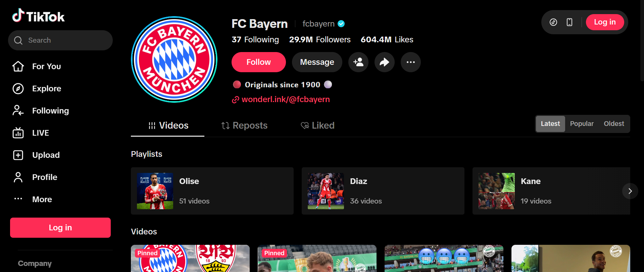Follow the FC Bayern account
This screenshot has height=272, width=644.
pos(259,62)
